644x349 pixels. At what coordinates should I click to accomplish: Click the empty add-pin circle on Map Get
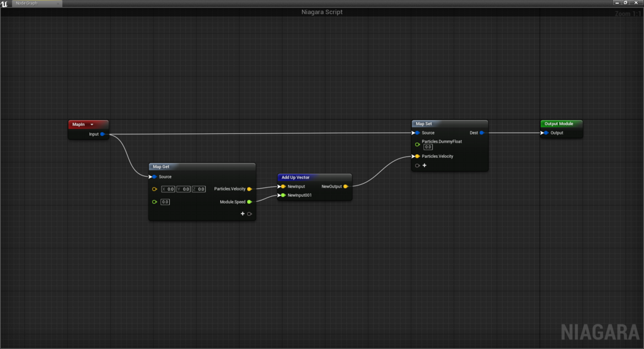[x=249, y=214]
